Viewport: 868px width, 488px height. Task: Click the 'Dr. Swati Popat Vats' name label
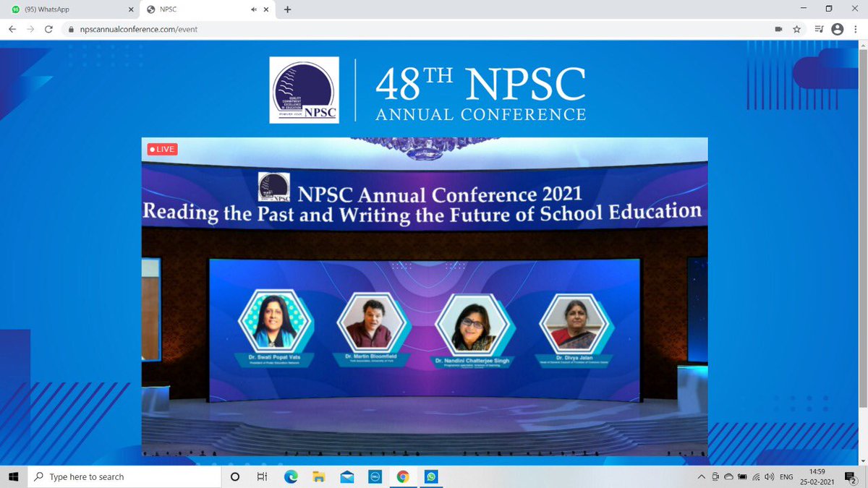273,358
